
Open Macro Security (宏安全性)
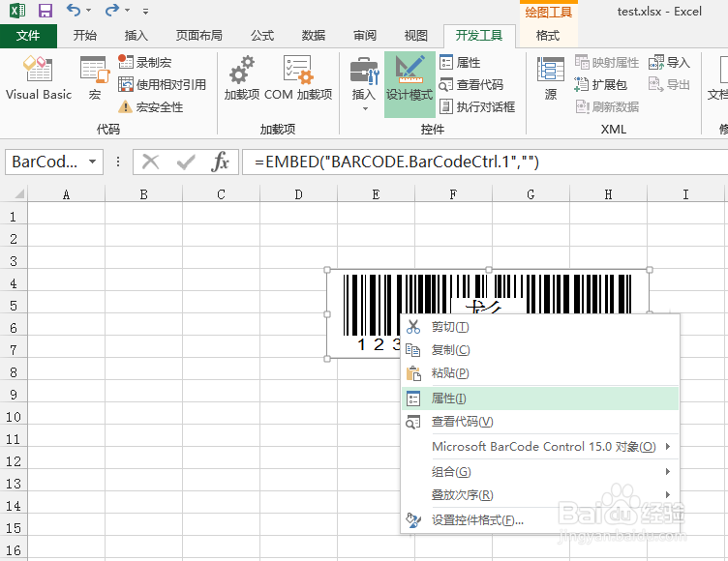(150, 106)
